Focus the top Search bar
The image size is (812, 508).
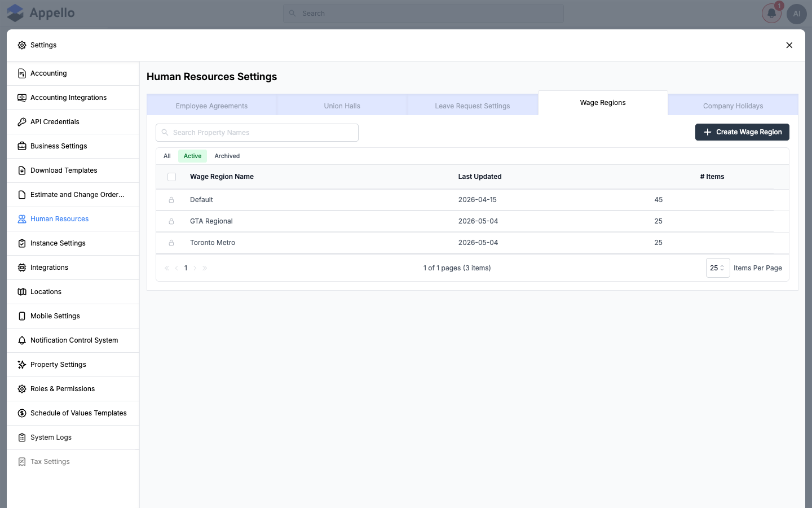(423, 14)
